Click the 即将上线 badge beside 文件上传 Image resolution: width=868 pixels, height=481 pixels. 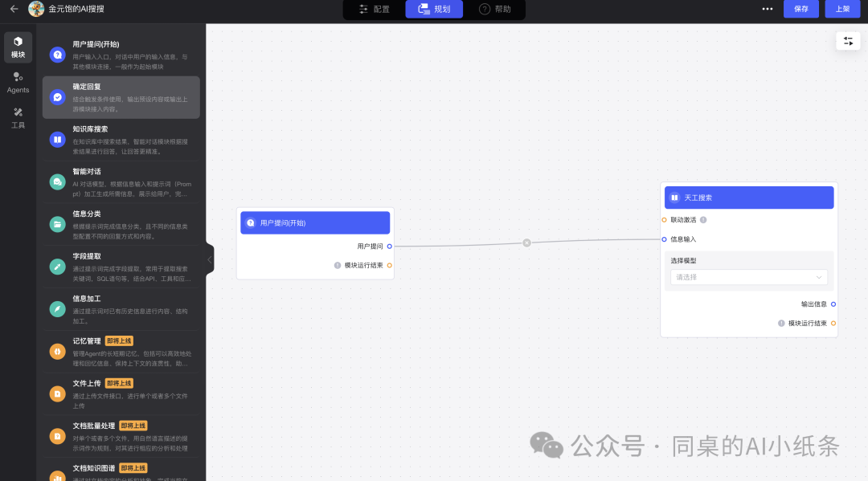click(119, 383)
